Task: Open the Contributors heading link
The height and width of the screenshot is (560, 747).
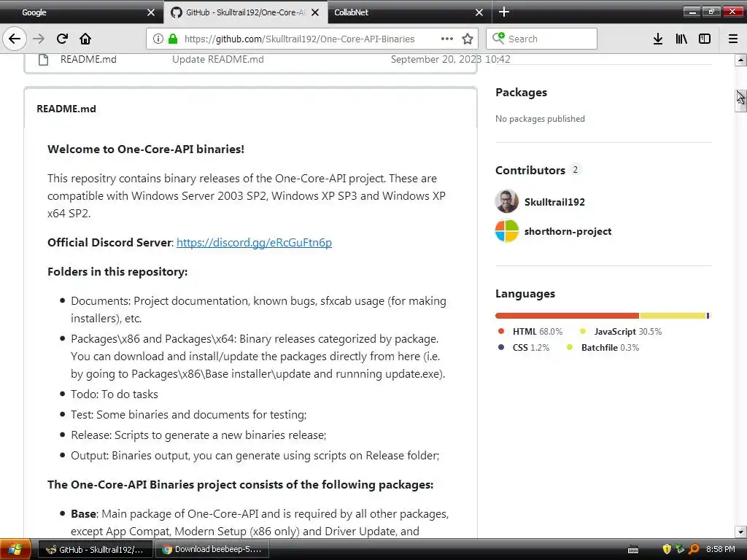Action: click(x=530, y=170)
